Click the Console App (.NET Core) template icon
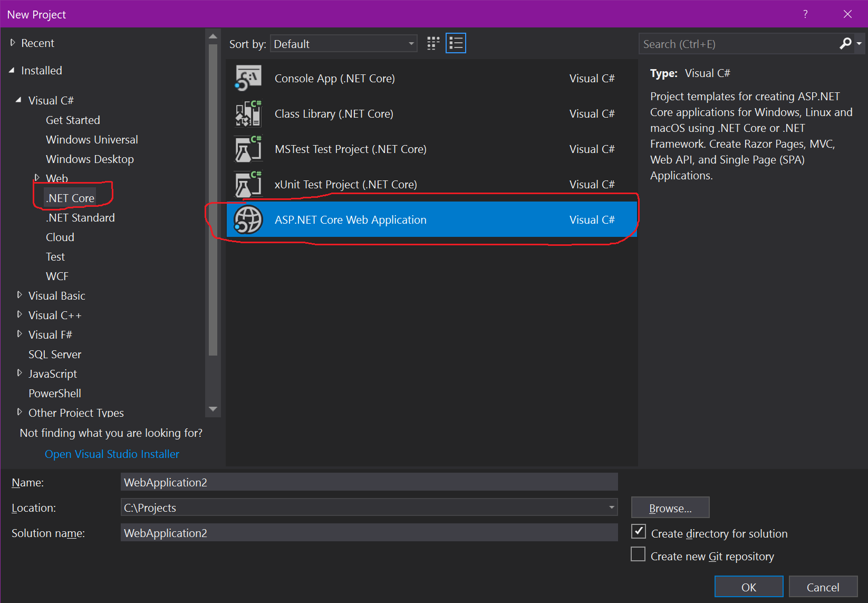The width and height of the screenshot is (868, 603). point(248,78)
